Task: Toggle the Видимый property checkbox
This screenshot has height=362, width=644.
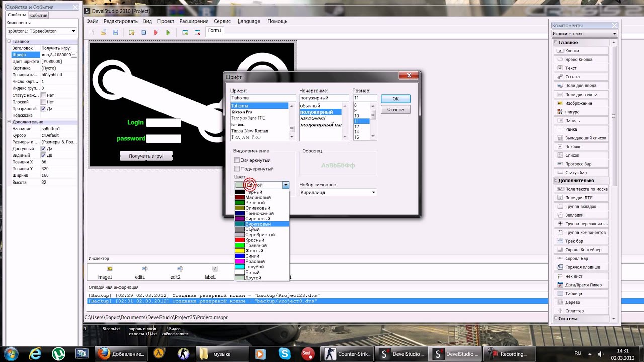Action: coord(43,155)
